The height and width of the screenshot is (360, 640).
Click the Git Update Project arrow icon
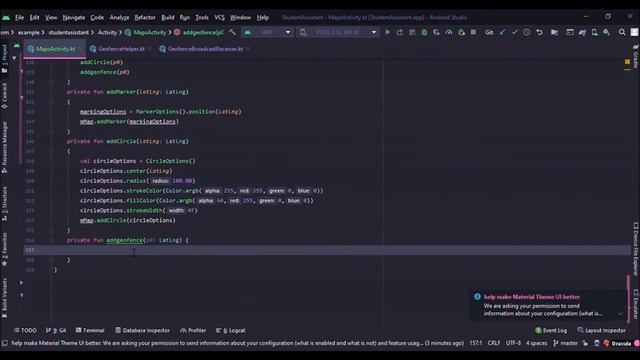[502, 32]
